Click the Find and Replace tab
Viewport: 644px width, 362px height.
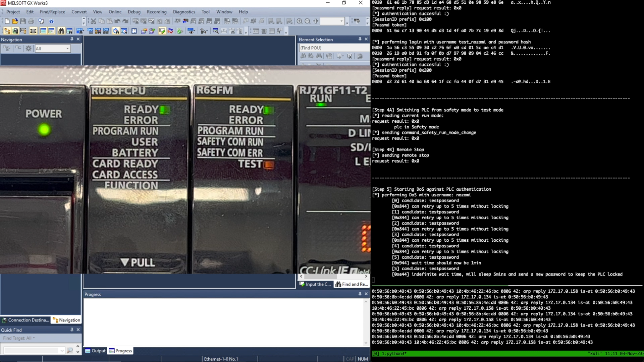pyautogui.click(x=352, y=284)
